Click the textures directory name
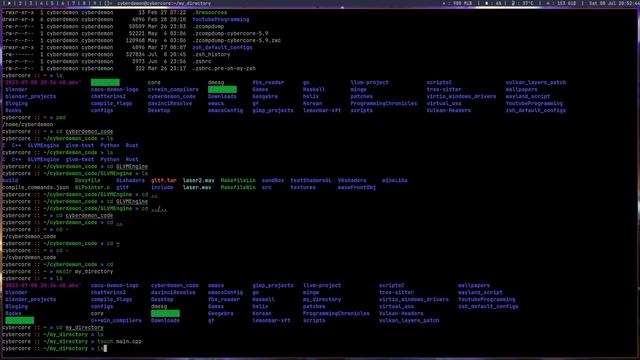 (303, 187)
